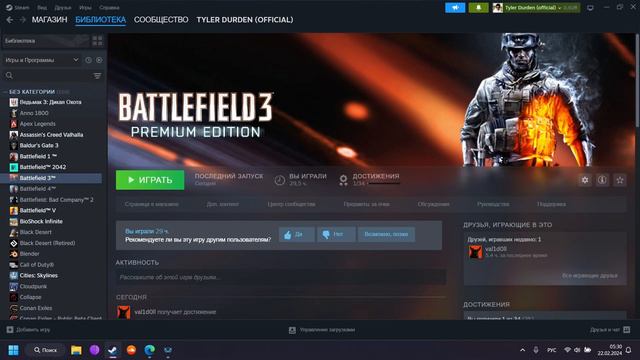Click Добавить игру at bottom left

(x=29, y=330)
